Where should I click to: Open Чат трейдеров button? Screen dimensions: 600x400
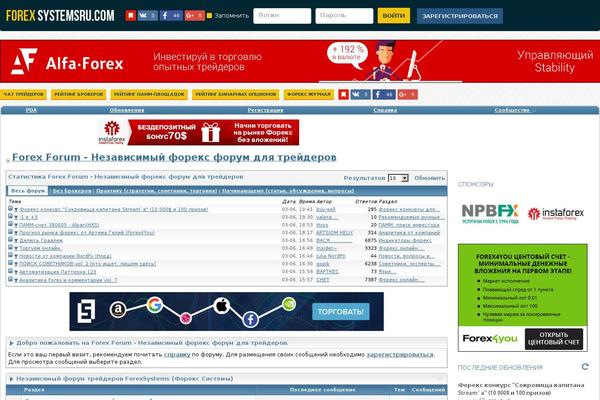coord(23,94)
